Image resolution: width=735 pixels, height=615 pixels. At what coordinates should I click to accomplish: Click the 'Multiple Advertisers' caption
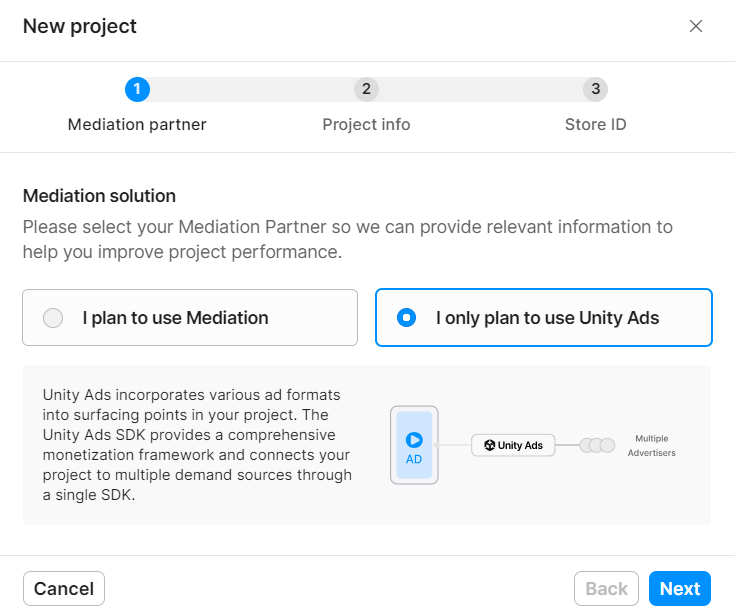click(652, 445)
